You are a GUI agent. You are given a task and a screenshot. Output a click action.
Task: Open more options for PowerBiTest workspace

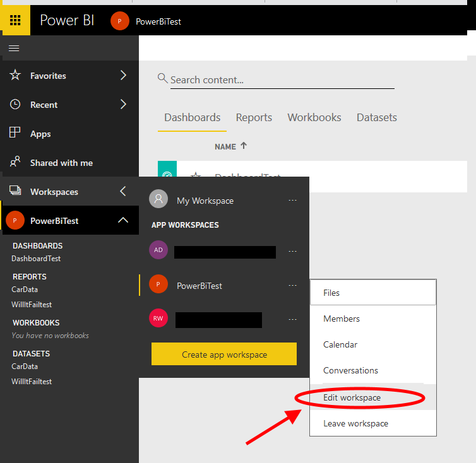tap(293, 285)
